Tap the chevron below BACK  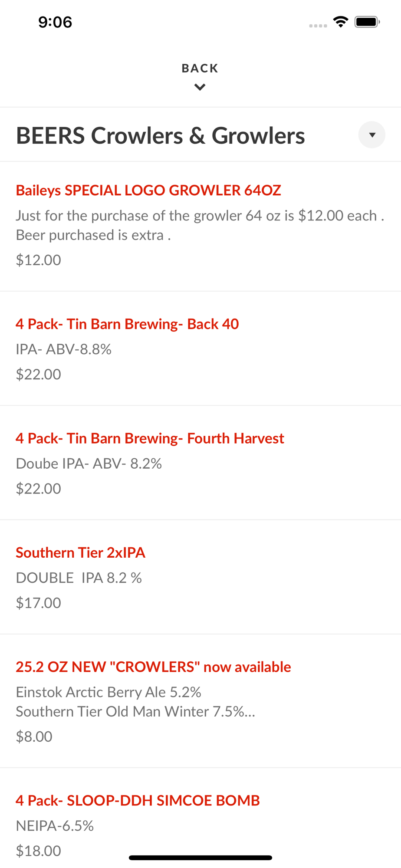click(200, 87)
